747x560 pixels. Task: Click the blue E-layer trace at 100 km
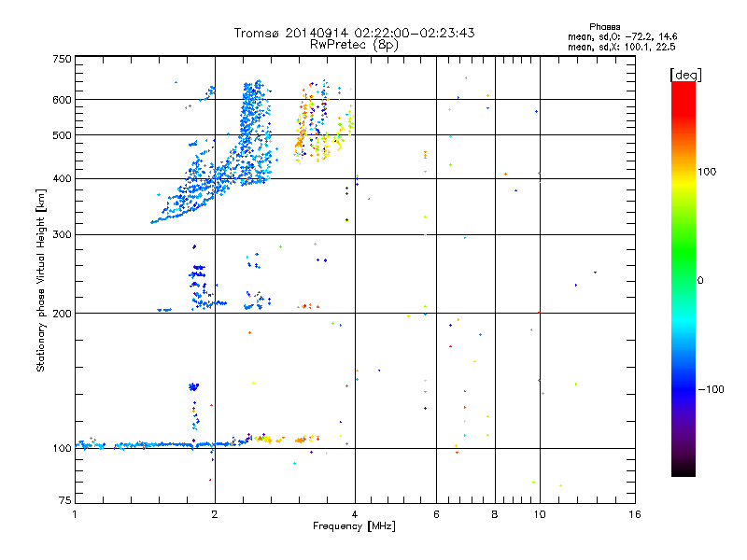162,445
